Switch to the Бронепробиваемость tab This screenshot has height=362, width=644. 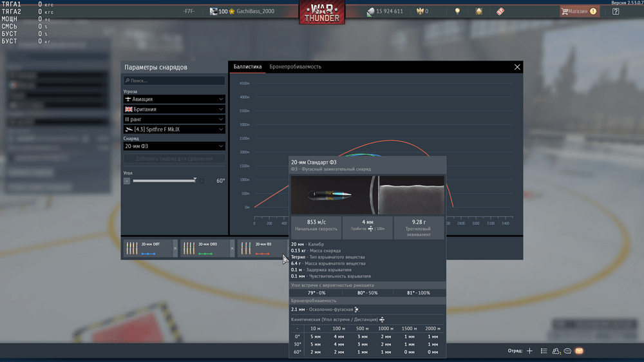295,67
